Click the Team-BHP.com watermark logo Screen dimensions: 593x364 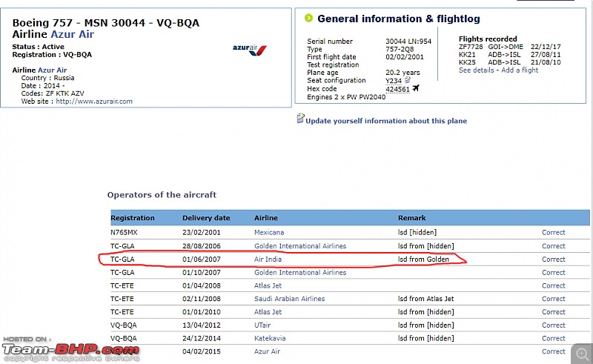point(71,350)
